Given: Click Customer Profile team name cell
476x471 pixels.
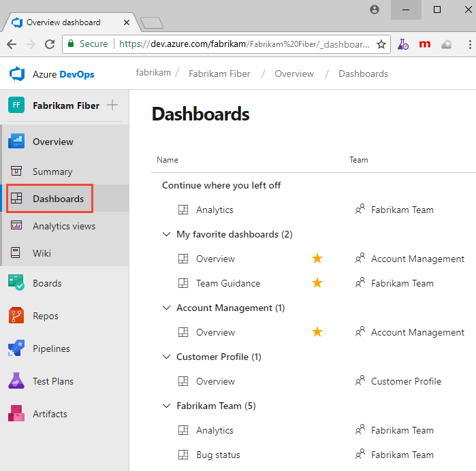Looking at the screenshot, I should (x=406, y=381).
